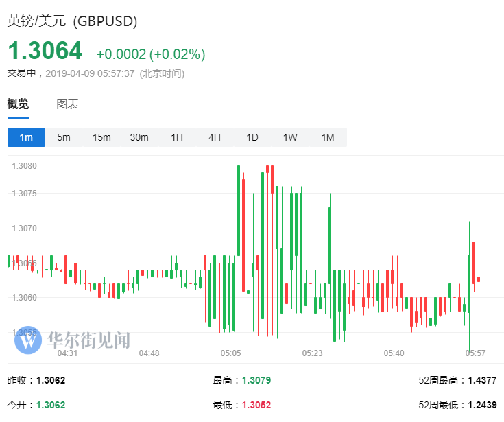Select the 1m interval button
The image size is (504, 422).
[26, 137]
